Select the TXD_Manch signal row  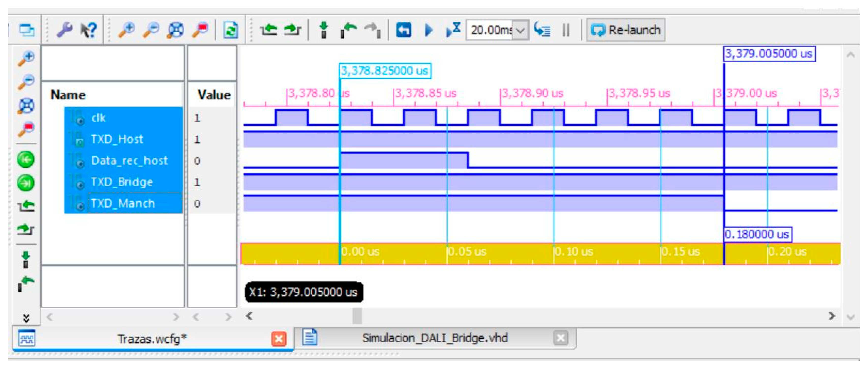[x=123, y=203]
